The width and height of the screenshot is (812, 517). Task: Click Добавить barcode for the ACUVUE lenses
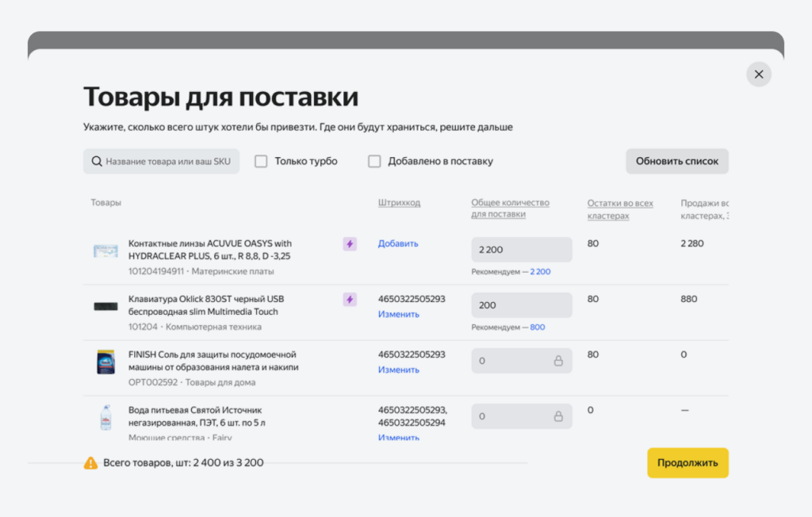click(x=397, y=243)
